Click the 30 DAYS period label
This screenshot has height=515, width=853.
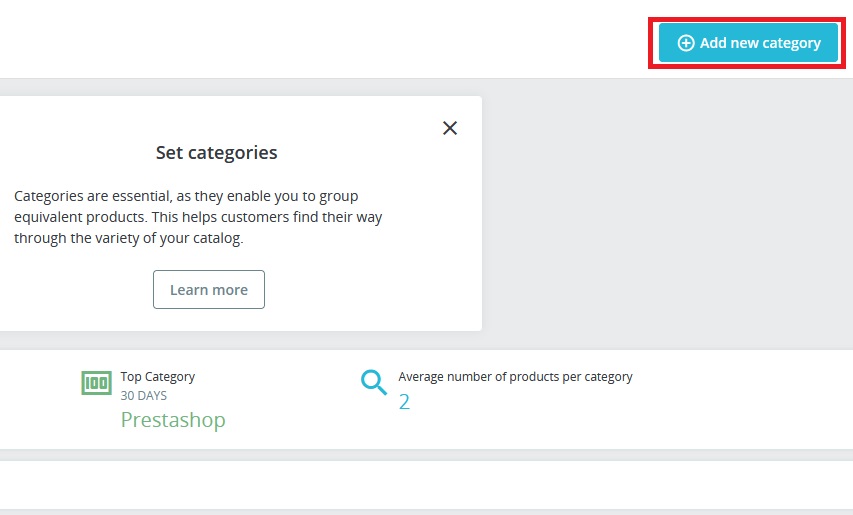click(x=144, y=395)
